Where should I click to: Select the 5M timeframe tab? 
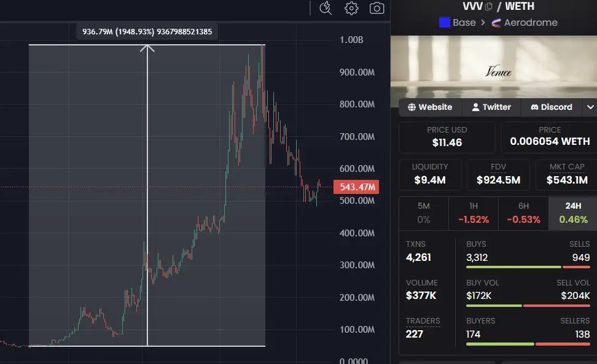pos(423,213)
